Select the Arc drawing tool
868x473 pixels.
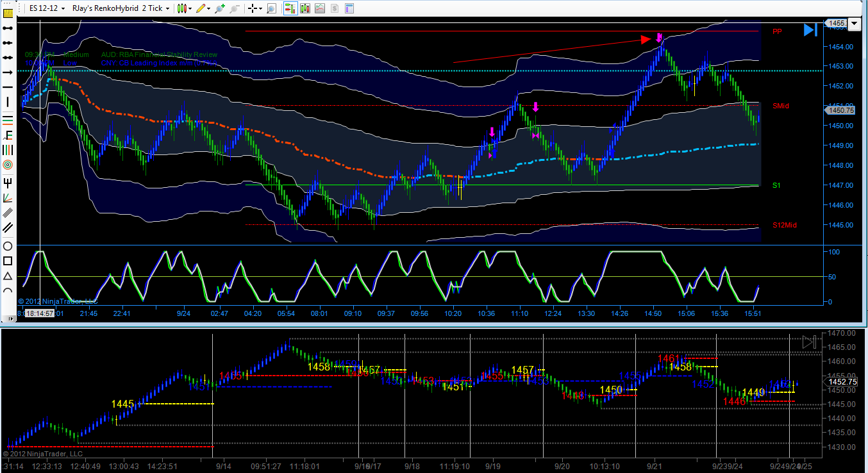8,290
